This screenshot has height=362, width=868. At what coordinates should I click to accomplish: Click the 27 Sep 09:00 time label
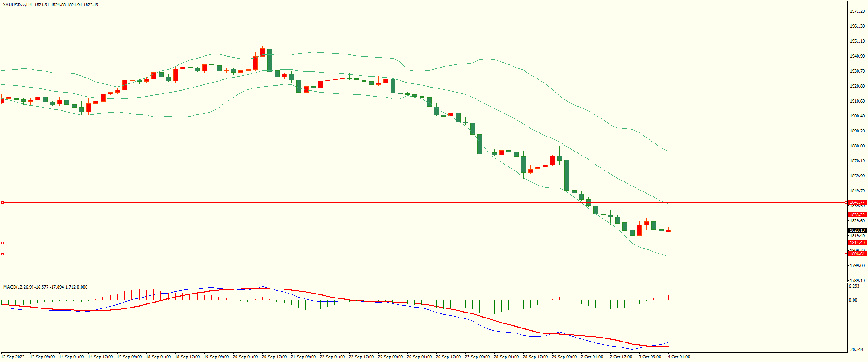[477, 357]
